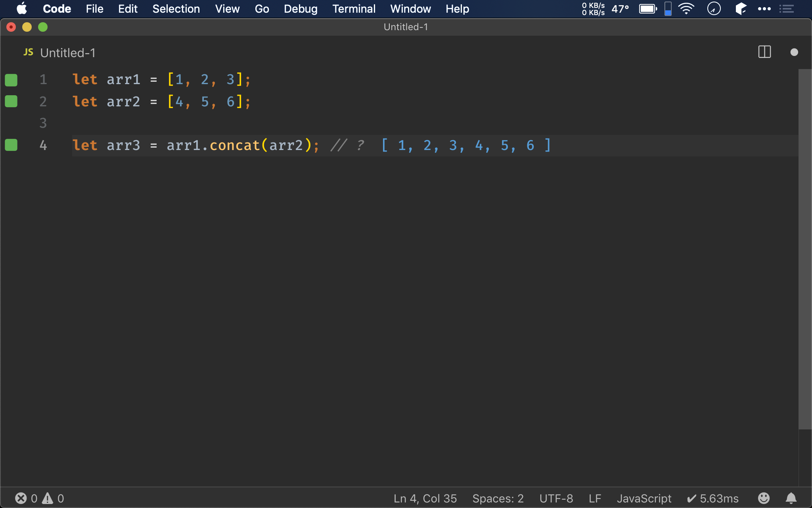
Task: Click the vertical scrollbar of the editor
Action: point(804,249)
